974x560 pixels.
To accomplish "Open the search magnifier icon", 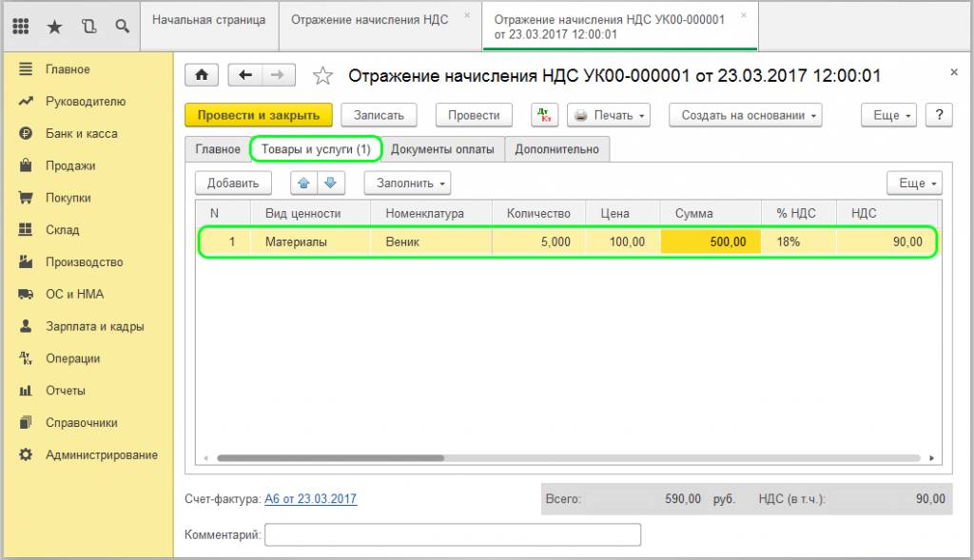I will coord(123,26).
